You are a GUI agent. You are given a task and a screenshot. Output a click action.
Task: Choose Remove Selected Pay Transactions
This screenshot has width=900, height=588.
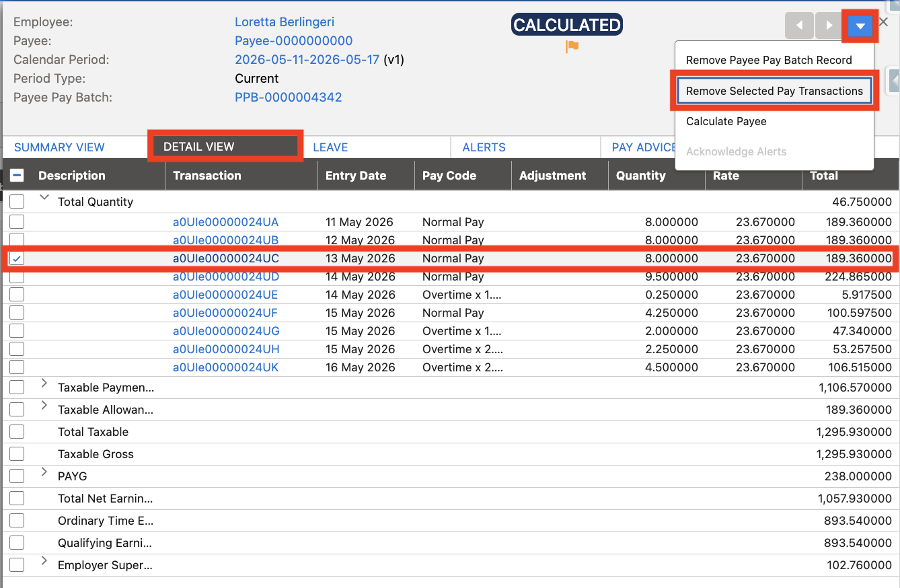coord(774,91)
